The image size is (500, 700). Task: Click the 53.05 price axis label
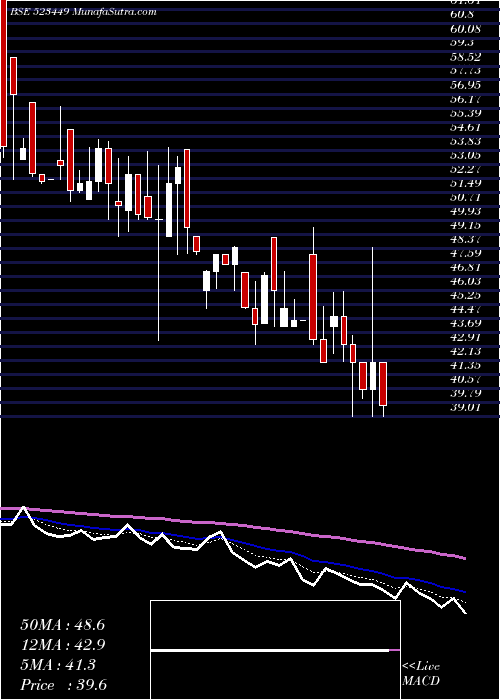click(466, 155)
